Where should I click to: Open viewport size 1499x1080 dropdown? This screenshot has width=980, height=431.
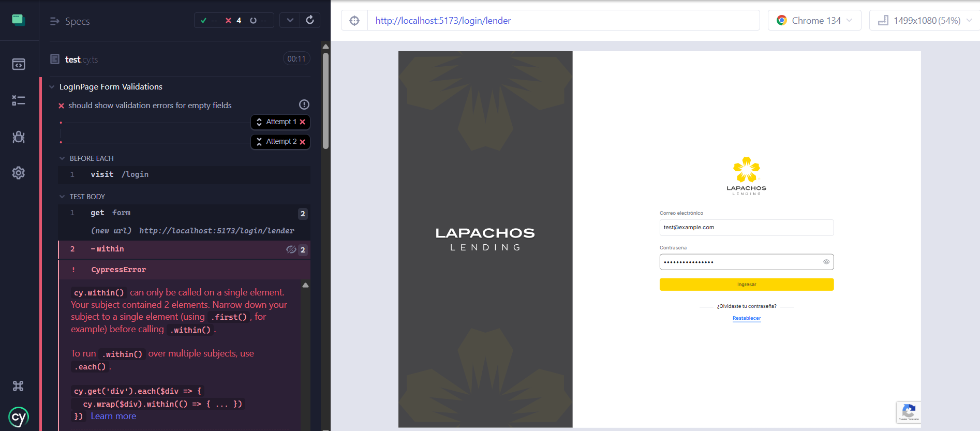coord(925,21)
